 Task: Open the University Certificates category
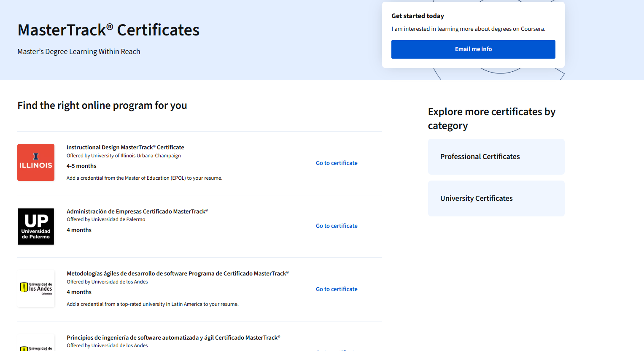496,198
